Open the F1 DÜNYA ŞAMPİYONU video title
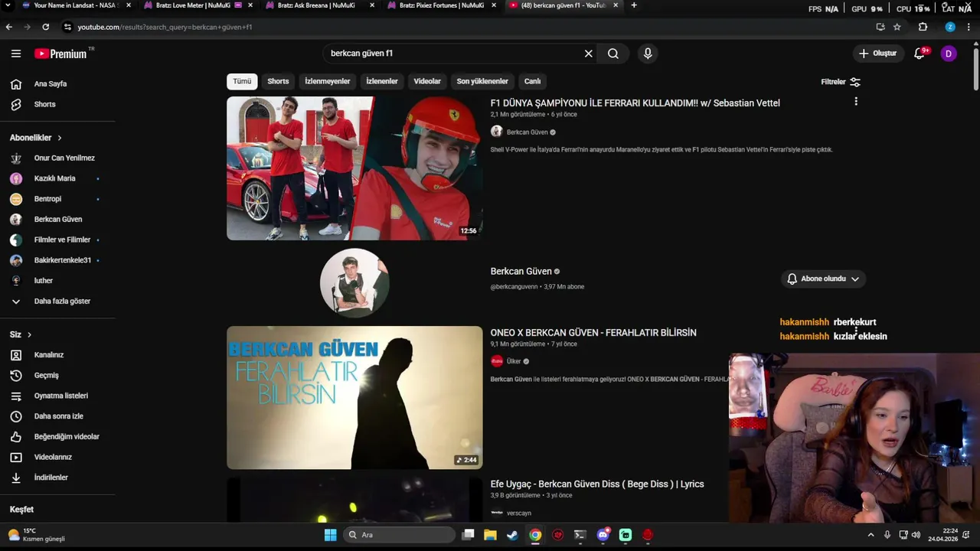Image resolution: width=980 pixels, height=551 pixels. (x=635, y=103)
